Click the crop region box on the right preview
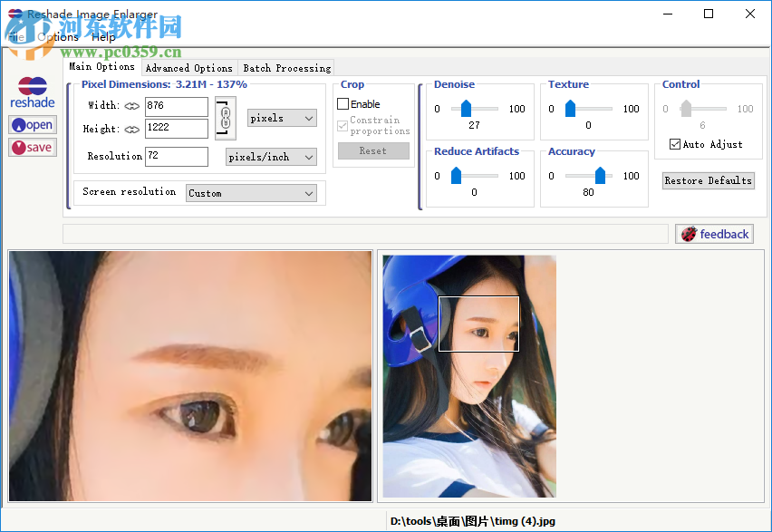Viewport: 772px width, 532px height. (x=478, y=323)
